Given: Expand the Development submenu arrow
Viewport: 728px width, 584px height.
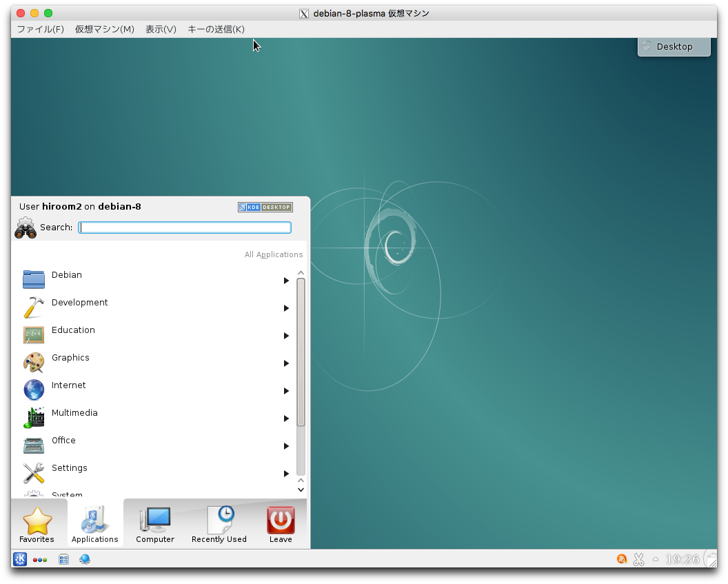Looking at the screenshot, I should pos(286,308).
